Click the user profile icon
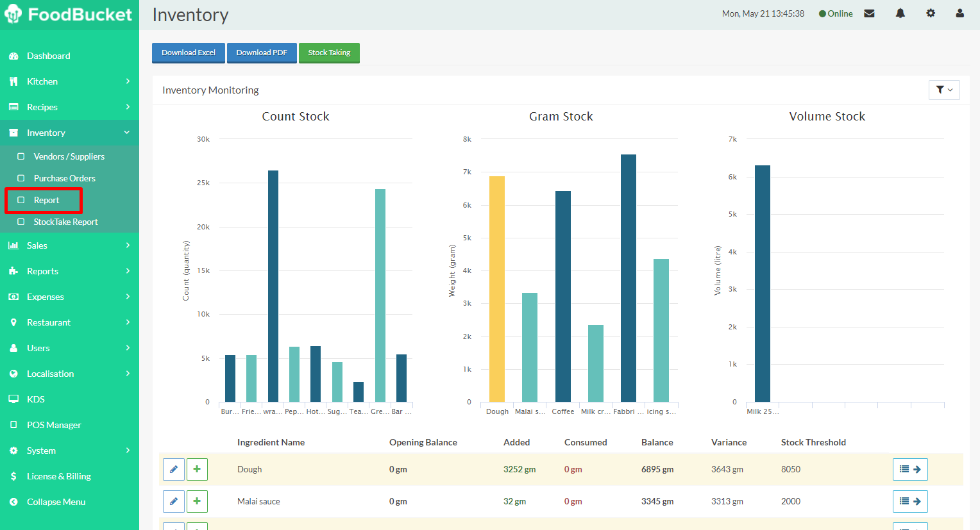This screenshot has width=980, height=530. 959,13
